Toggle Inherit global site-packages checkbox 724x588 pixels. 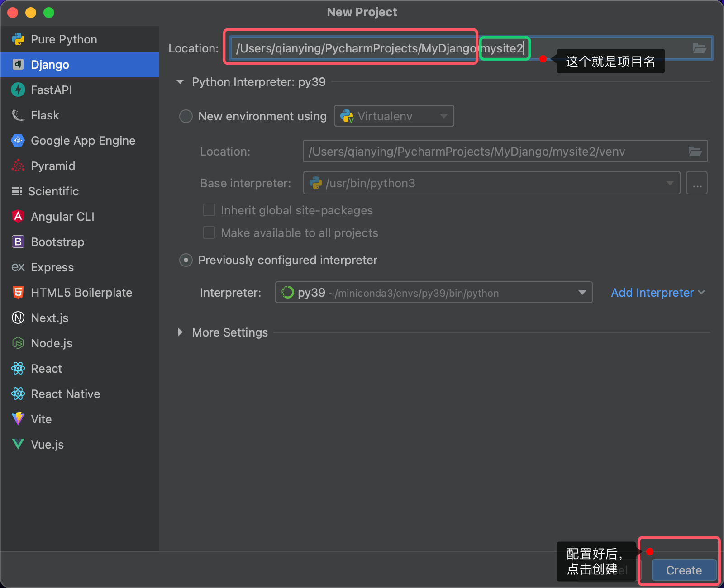(x=209, y=210)
